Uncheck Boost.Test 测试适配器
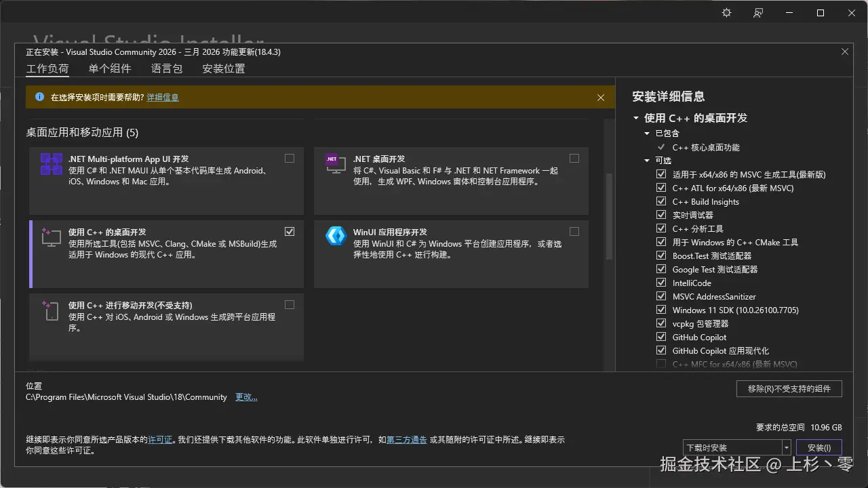The width and height of the screenshot is (868, 488). pos(661,256)
